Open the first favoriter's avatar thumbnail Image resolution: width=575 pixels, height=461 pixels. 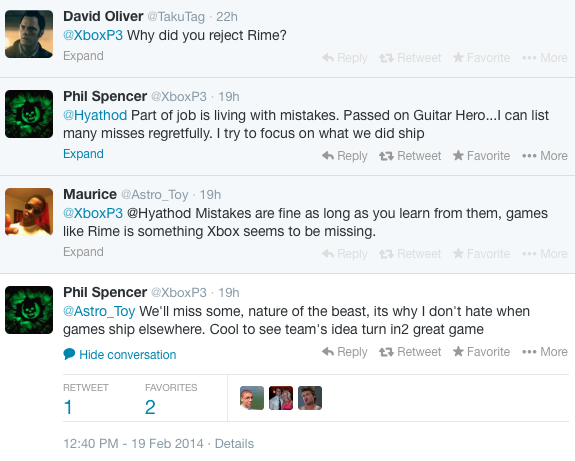pyautogui.click(x=252, y=398)
